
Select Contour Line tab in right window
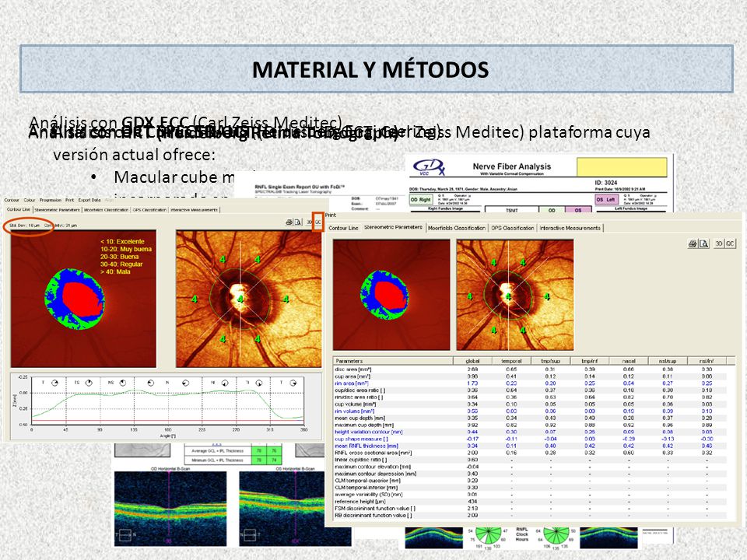pyautogui.click(x=343, y=228)
